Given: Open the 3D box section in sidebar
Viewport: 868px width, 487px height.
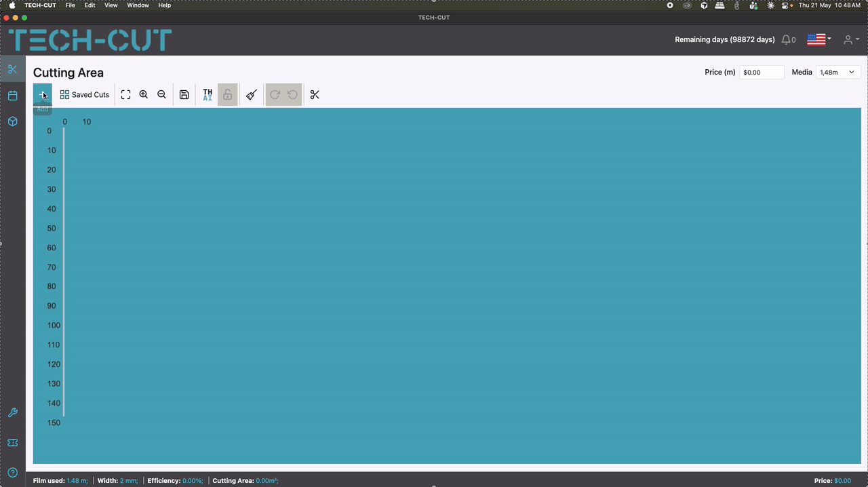Looking at the screenshot, I should [x=12, y=121].
